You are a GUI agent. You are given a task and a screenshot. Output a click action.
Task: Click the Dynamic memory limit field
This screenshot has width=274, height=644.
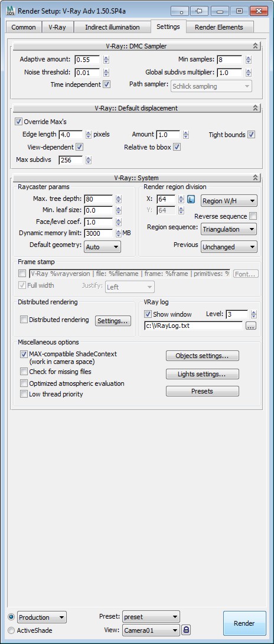99,233
